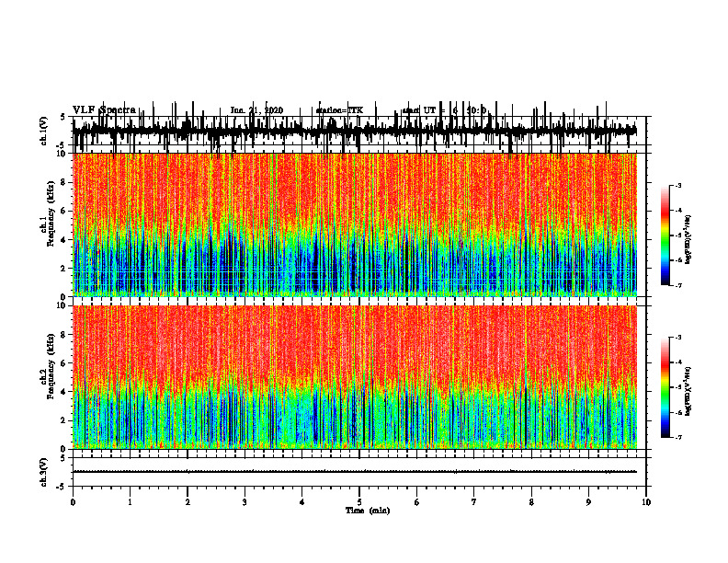Screen dimensions: 728x563
Task: Click the "8" kHz tick on ch.2 frequency axis
Action: tap(63, 335)
